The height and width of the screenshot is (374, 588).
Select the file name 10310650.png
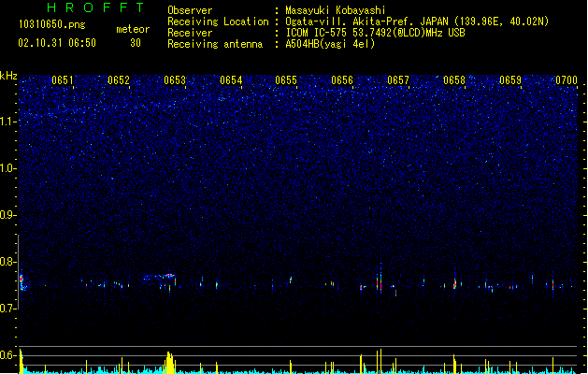tap(51, 24)
